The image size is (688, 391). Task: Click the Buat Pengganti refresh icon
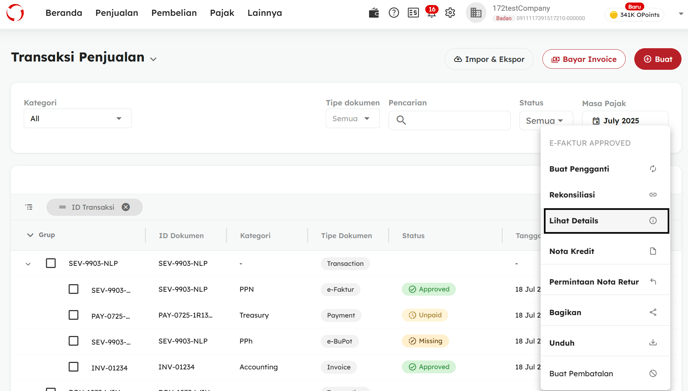(x=653, y=169)
